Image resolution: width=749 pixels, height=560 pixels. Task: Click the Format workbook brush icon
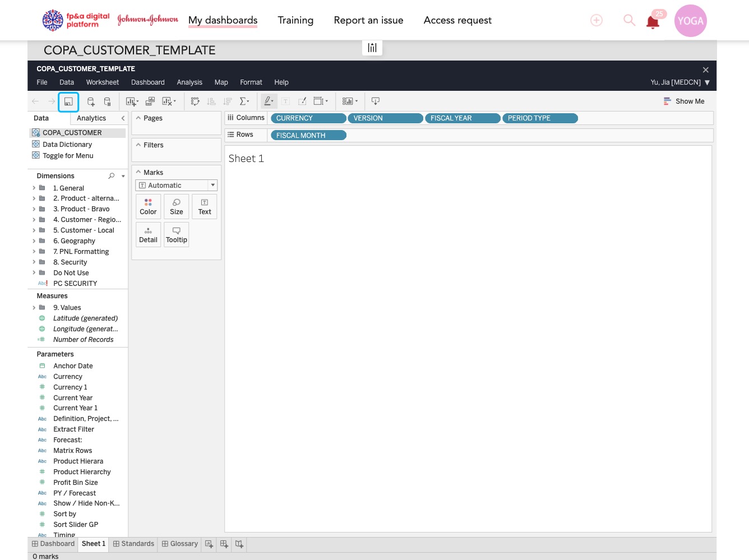(302, 101)
